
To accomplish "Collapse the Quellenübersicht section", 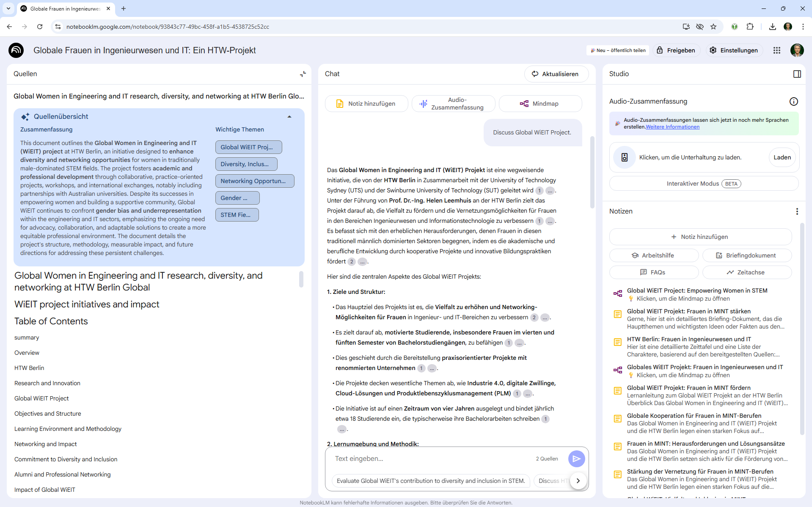I will pyautogui.click(x=289, y=117).
